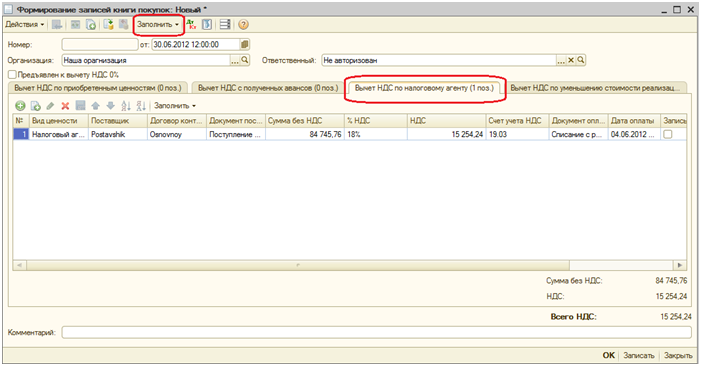Click the blue document movements icon
The image size is (702, 366).
pos(207,25)
